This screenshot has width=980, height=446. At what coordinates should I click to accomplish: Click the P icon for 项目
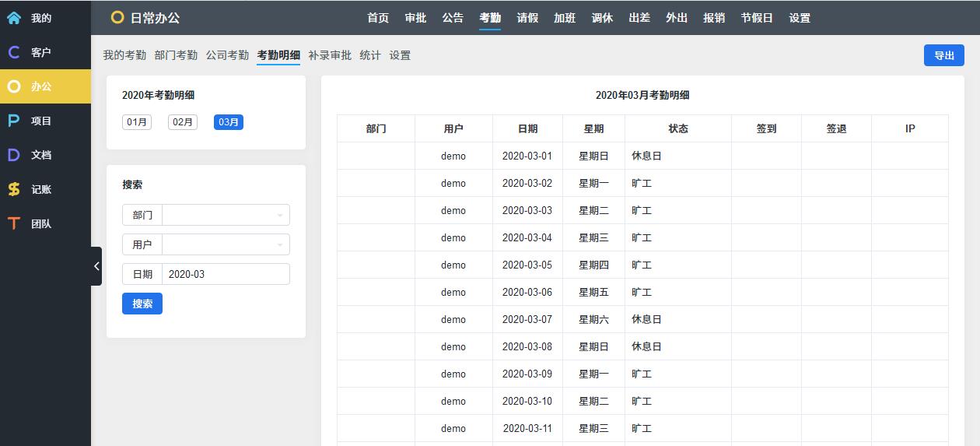coord(14,121)
